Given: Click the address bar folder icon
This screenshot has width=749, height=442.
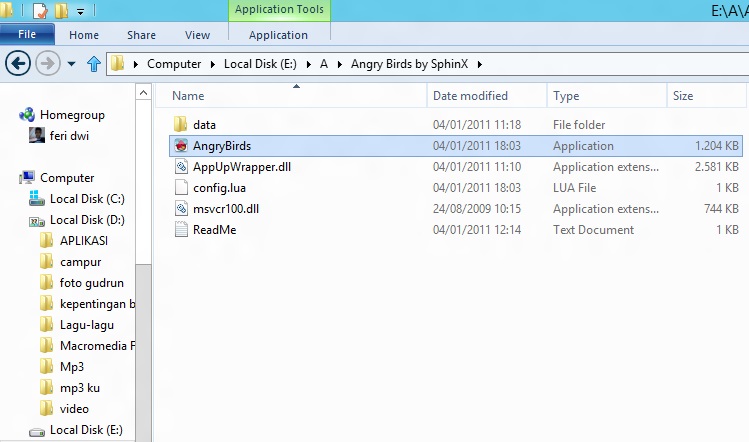Looking at the screenshot, I should 118,64.
